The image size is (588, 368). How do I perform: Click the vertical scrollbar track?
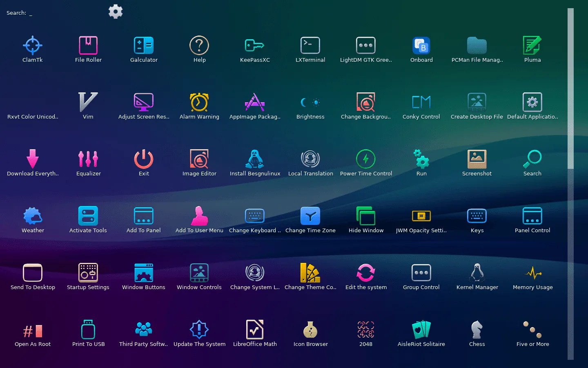tap(570, 184)
